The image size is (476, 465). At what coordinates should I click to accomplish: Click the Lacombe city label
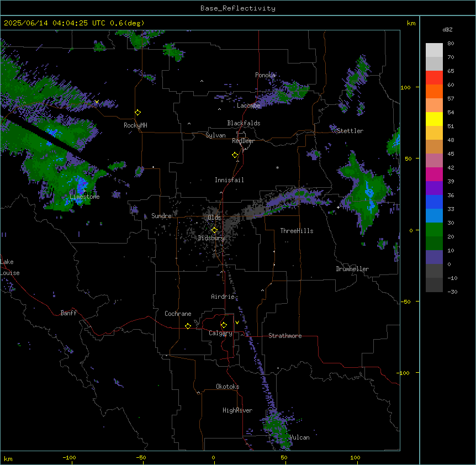pyautogui.click(x=248, y=105)
